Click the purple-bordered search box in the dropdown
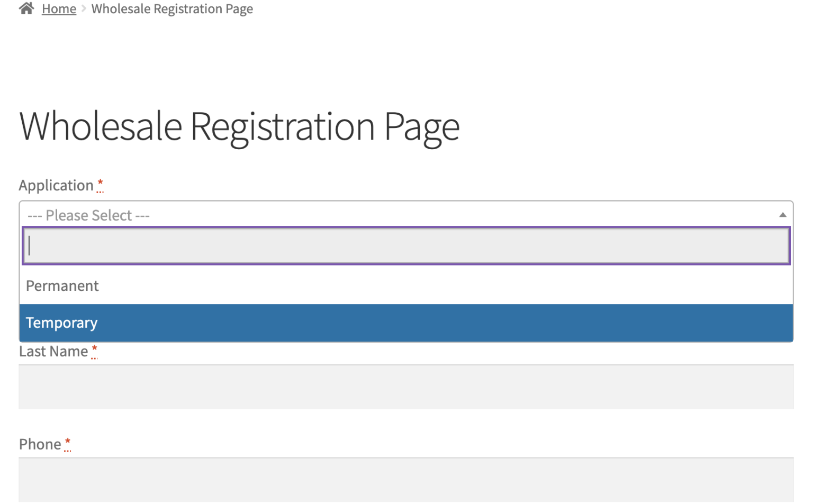The height and width of the screenshot is (504, 813). click(408, 245)
